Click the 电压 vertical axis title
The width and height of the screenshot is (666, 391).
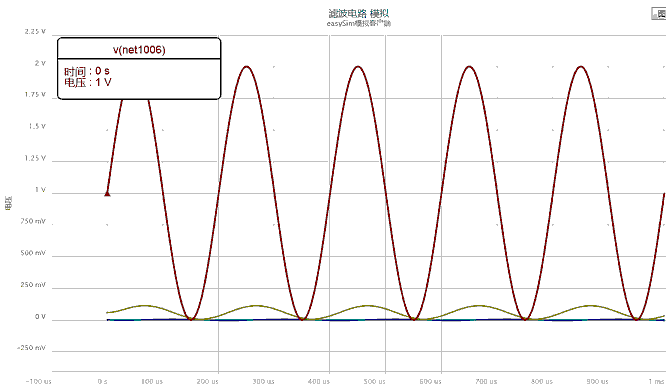coord(8,203)
